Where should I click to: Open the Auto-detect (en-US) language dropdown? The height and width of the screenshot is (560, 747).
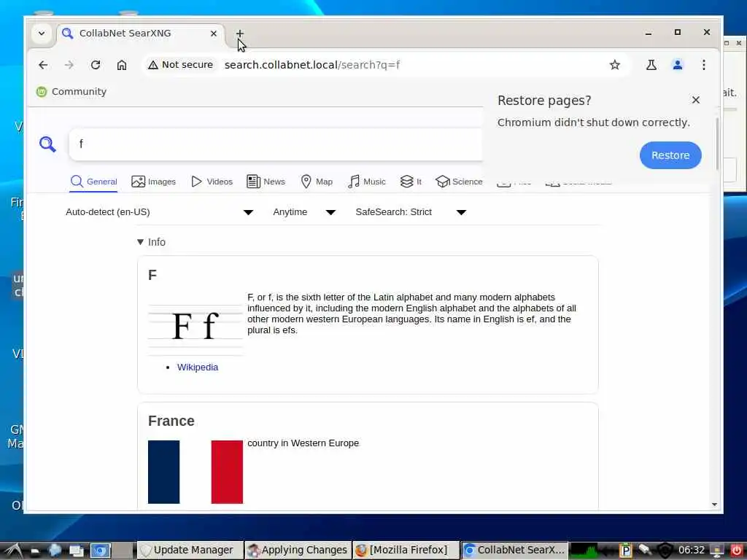(160, 212)
